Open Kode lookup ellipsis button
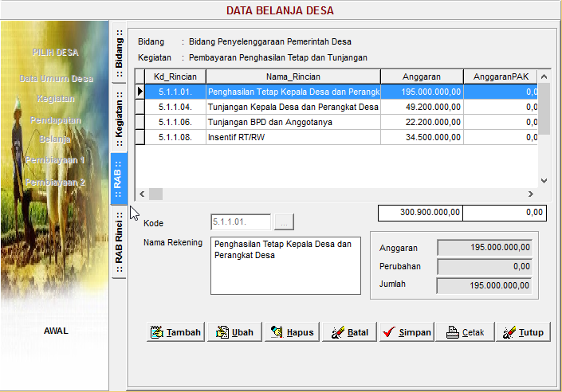This screenshot has width=562, height=392. coord(284,222)
